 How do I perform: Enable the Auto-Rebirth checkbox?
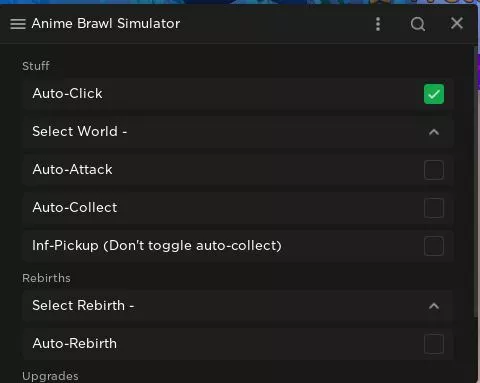coord(434,344)
